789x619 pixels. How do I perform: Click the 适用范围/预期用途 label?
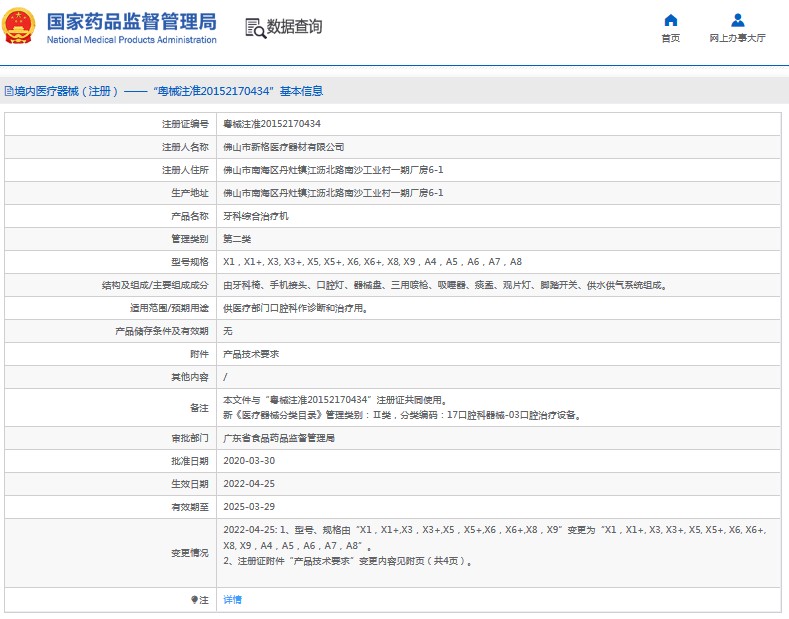(x=169, y=308)
